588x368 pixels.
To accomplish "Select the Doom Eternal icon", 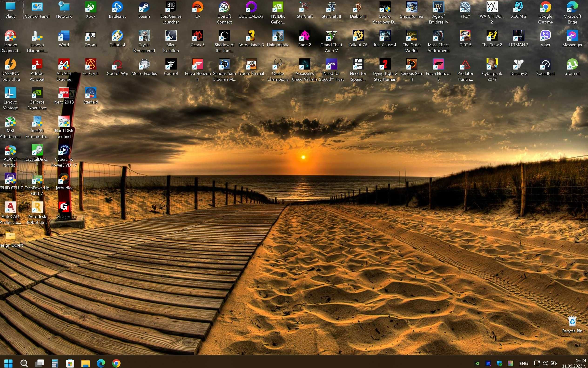I will 251,67.
